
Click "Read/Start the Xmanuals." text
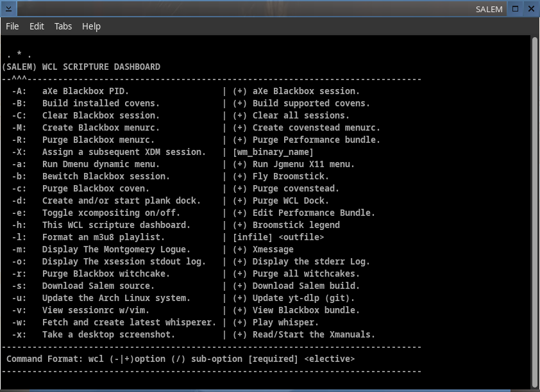[314, 334]
